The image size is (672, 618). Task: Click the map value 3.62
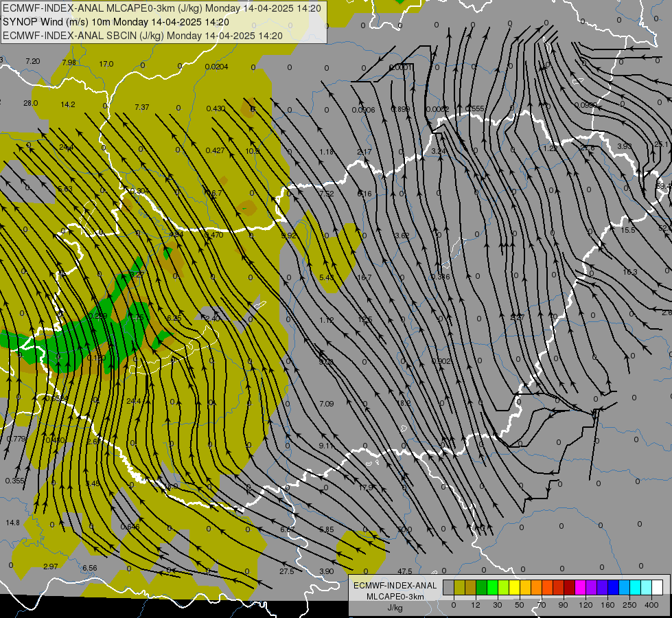[x=402, y=236]
